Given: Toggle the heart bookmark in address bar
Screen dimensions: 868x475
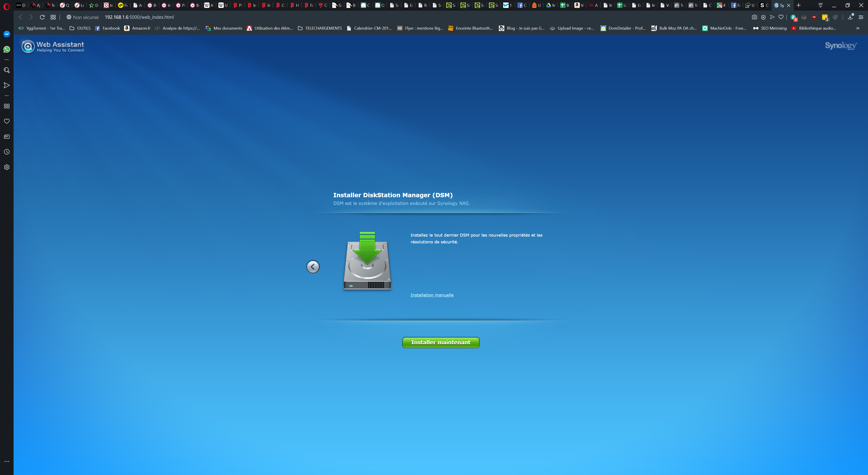Looking at the screenshot, I should click(781, 17).
